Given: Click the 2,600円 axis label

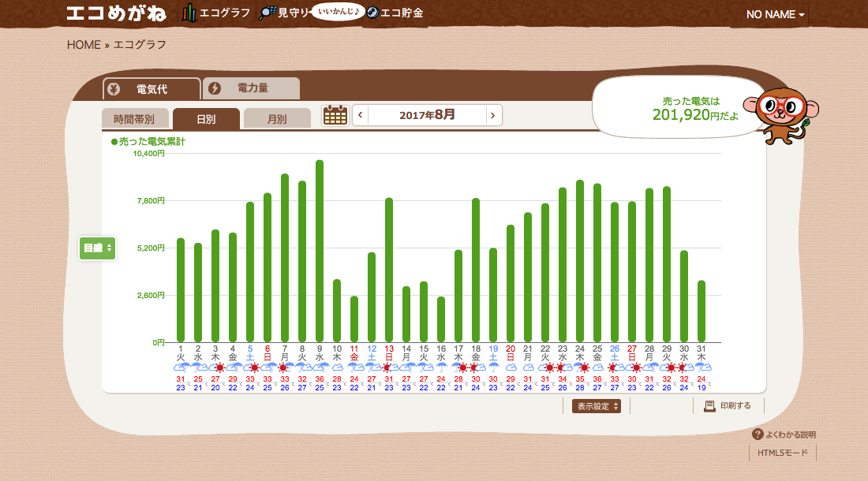Looking at the screenshot, I should (x=151, y=295).
